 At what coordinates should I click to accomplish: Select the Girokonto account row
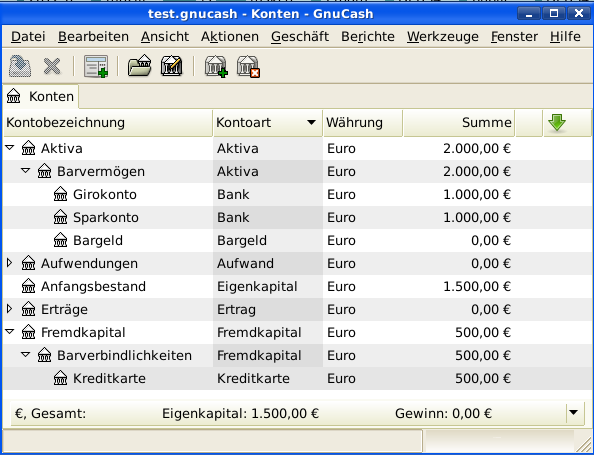297,194
